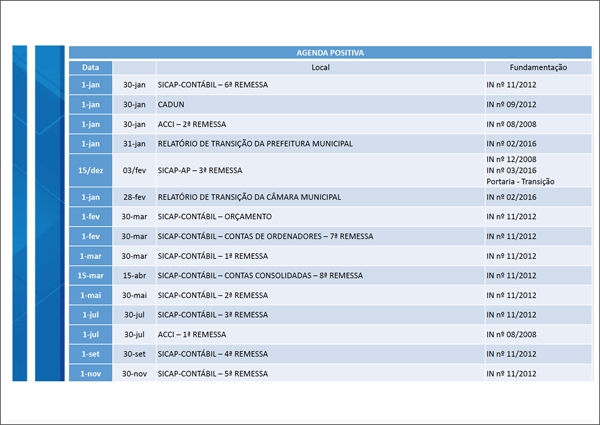
Task: Click the '30-set' deadline cell
Action: coord(134,354)
